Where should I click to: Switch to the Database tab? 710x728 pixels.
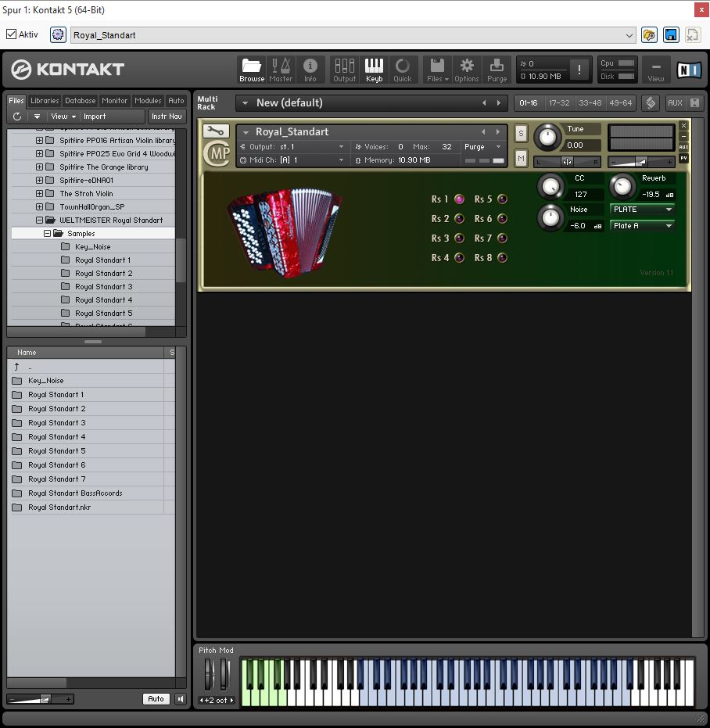click(x=80, y=100)
